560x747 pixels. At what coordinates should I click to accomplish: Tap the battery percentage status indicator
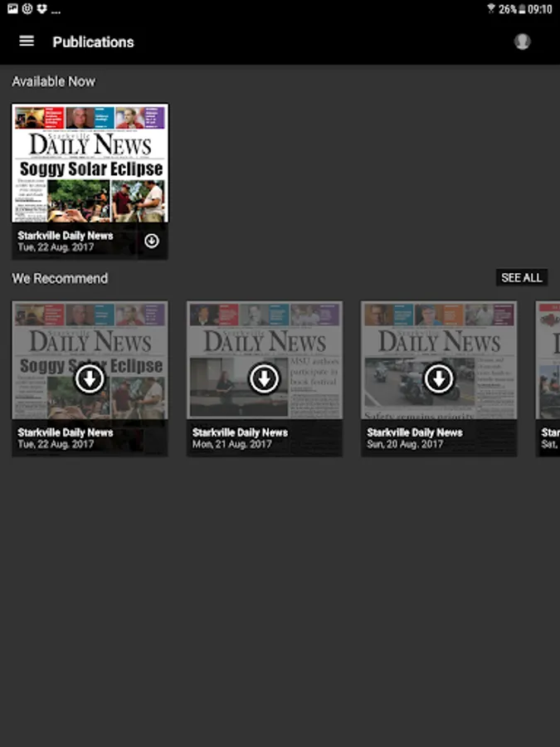507,9
